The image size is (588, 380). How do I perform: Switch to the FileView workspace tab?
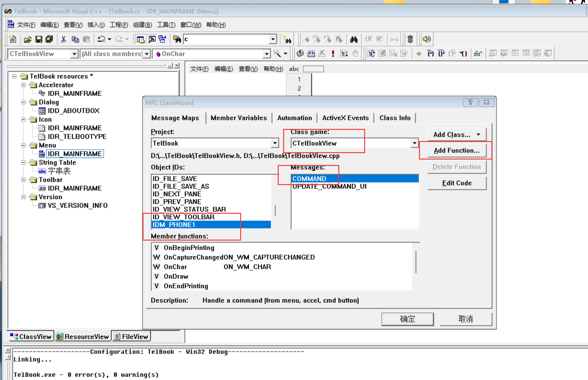pyautogui.click(x=131, y=337)
